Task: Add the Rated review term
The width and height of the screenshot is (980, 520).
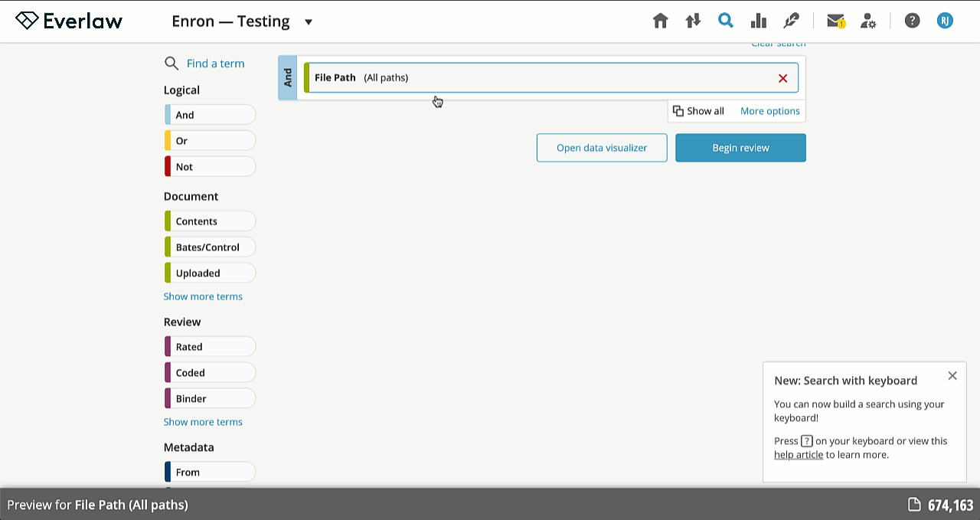Action: click(x=210, y=347)
